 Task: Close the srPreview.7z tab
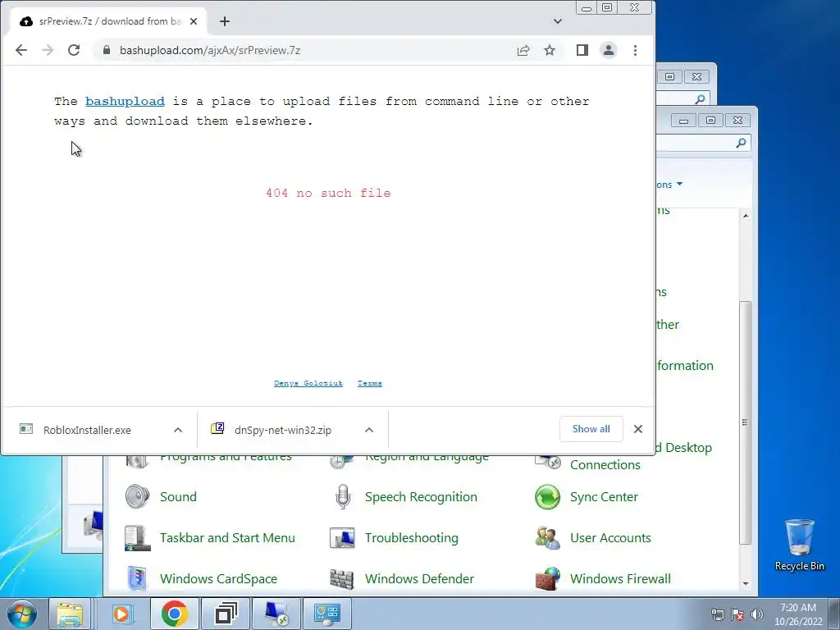tap(194, 21)
